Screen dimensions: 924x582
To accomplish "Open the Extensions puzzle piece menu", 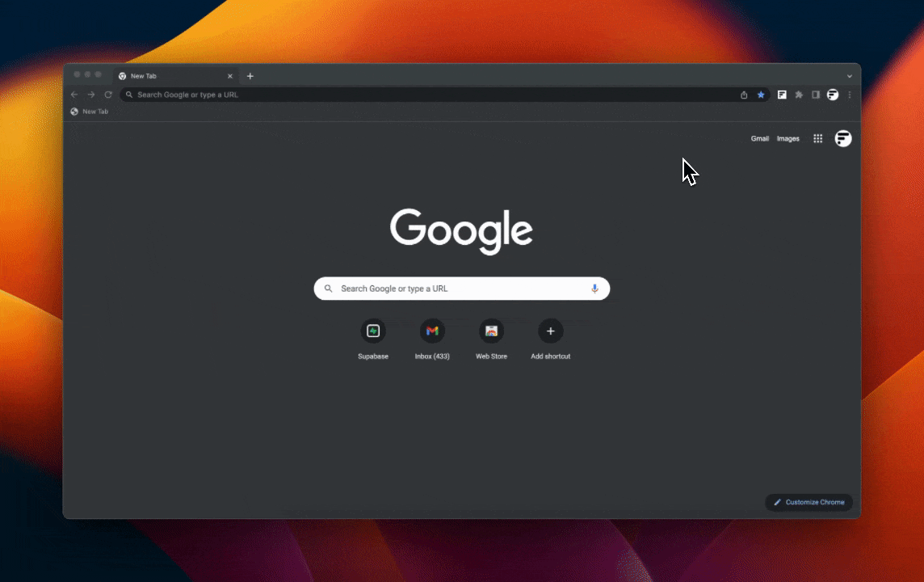I will pyautogui.click(x=799, y=95).
